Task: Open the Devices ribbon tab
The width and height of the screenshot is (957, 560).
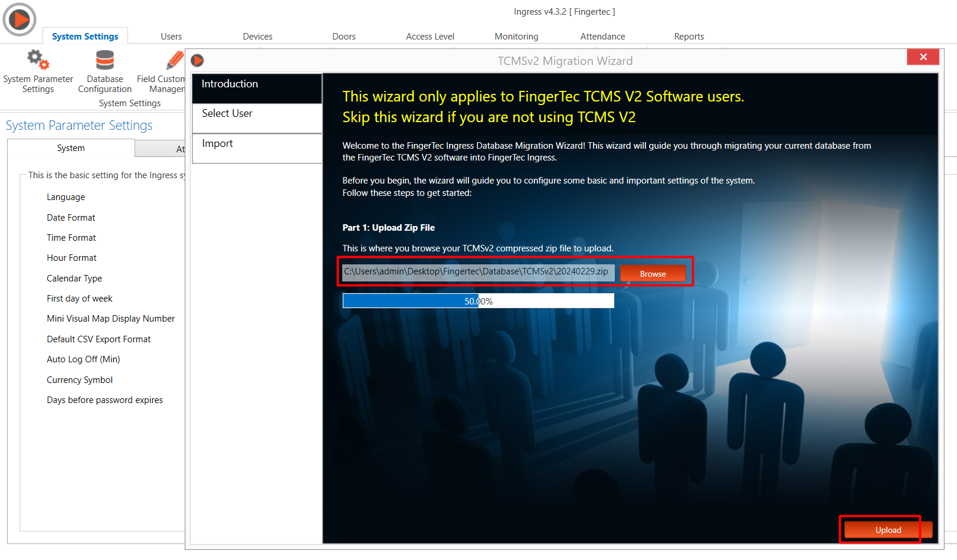Action: click(x=258, y=37)
